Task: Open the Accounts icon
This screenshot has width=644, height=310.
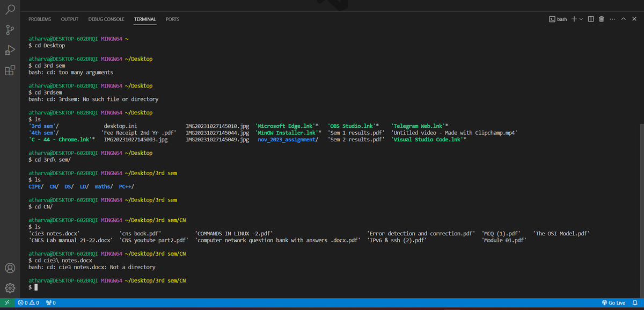Action: pos(10,268)
